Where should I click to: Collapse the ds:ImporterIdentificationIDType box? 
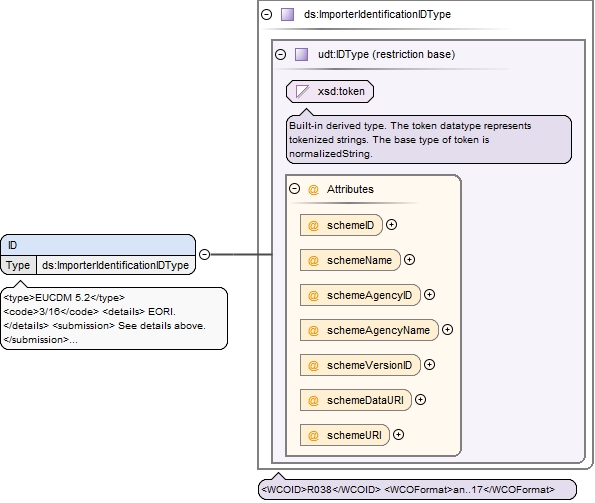pyautogui.click(x=267, y=15)
